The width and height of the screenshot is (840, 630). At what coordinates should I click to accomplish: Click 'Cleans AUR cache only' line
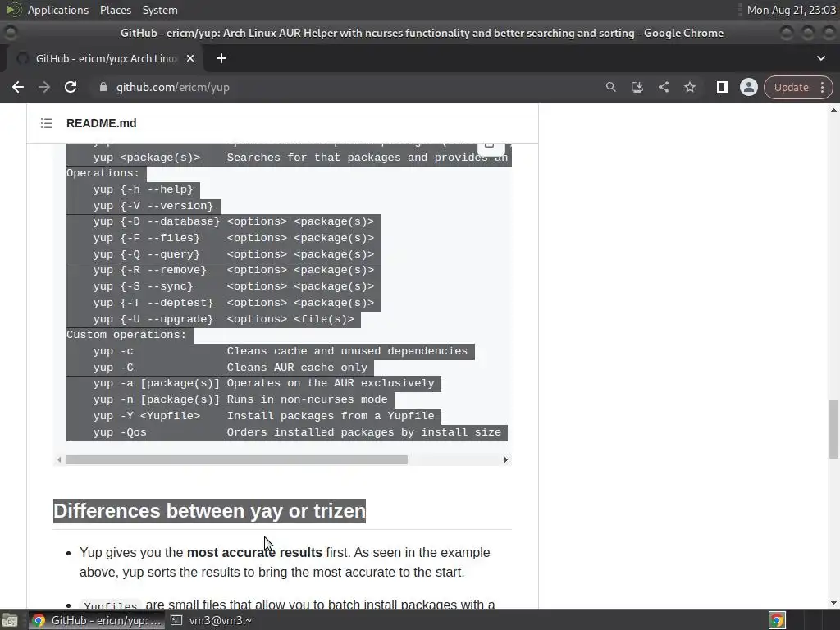(x=297, y=367)
